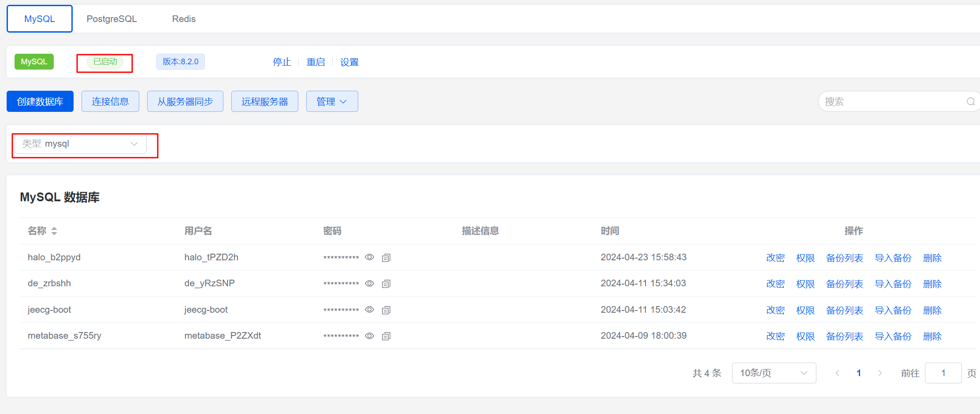The image size is (980, 414).
Task: Open 备份列表 for halo_b2ppyd
Action: pyautogui.click(x=845, y=258)
